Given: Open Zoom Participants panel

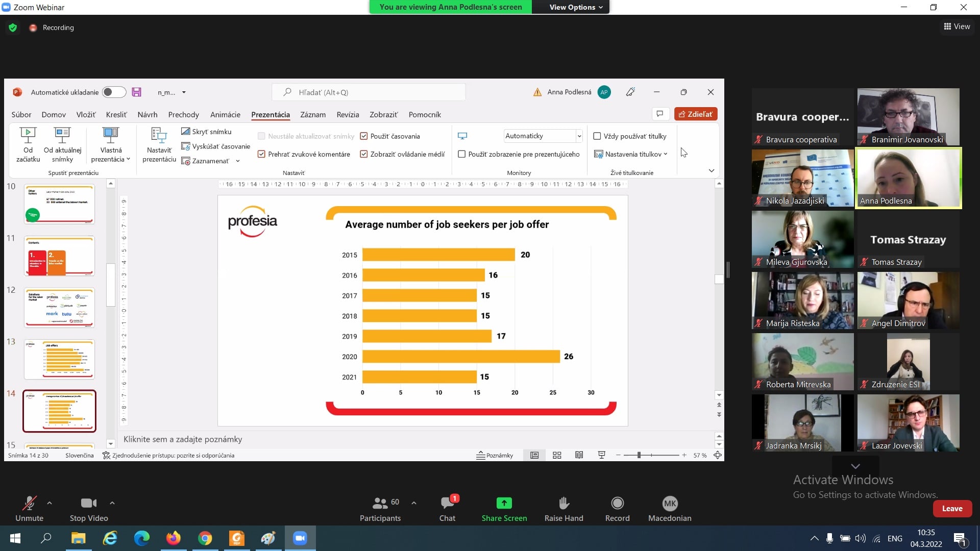Looking at the screenshot, I should point(380,509).
